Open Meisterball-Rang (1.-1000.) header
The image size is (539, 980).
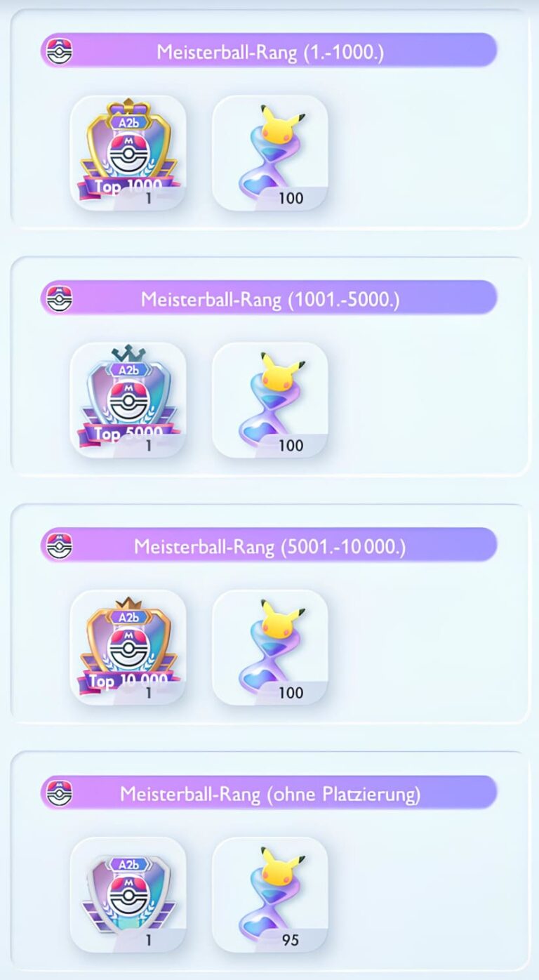pyautogui.click(x=269, y=51)
